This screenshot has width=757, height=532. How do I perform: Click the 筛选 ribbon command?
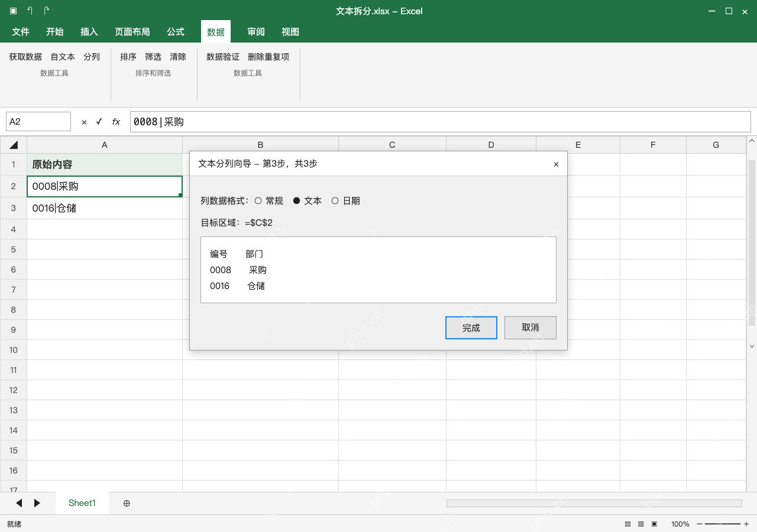[153, 57]
